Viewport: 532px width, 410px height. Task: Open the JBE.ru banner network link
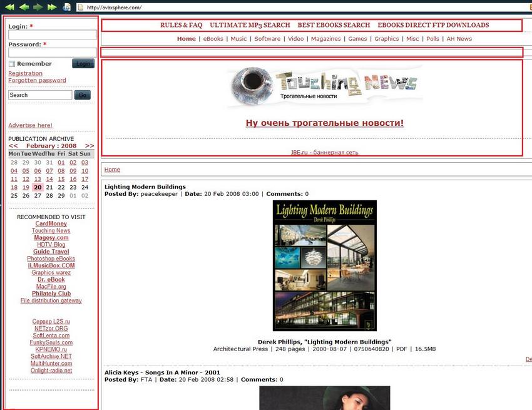click(325, 152)
